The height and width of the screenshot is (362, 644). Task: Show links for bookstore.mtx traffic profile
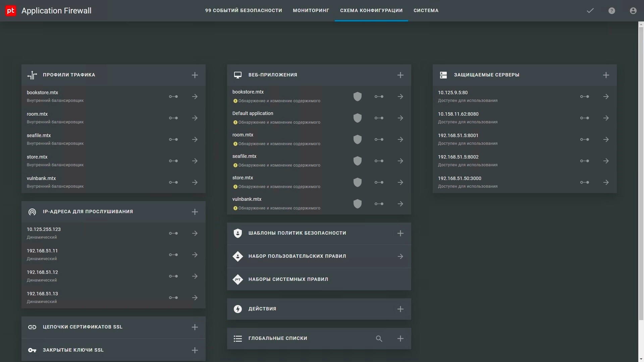tap(173, 97)
